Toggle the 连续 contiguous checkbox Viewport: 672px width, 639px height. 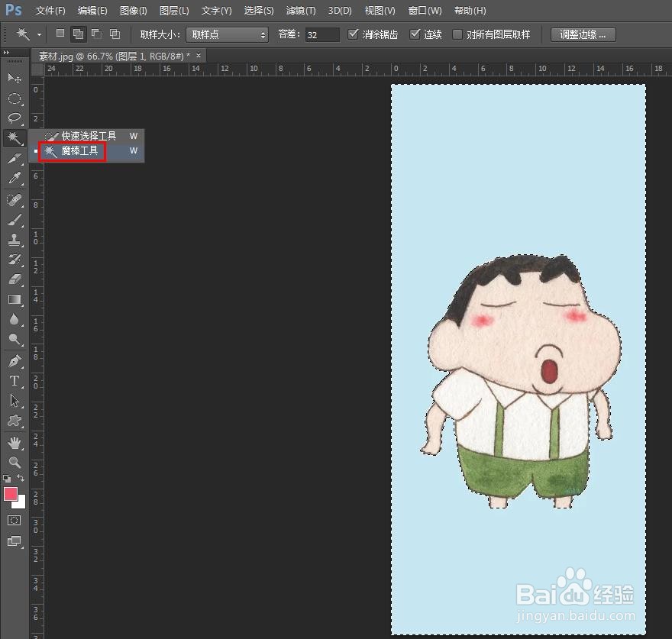tap(415, 34)
